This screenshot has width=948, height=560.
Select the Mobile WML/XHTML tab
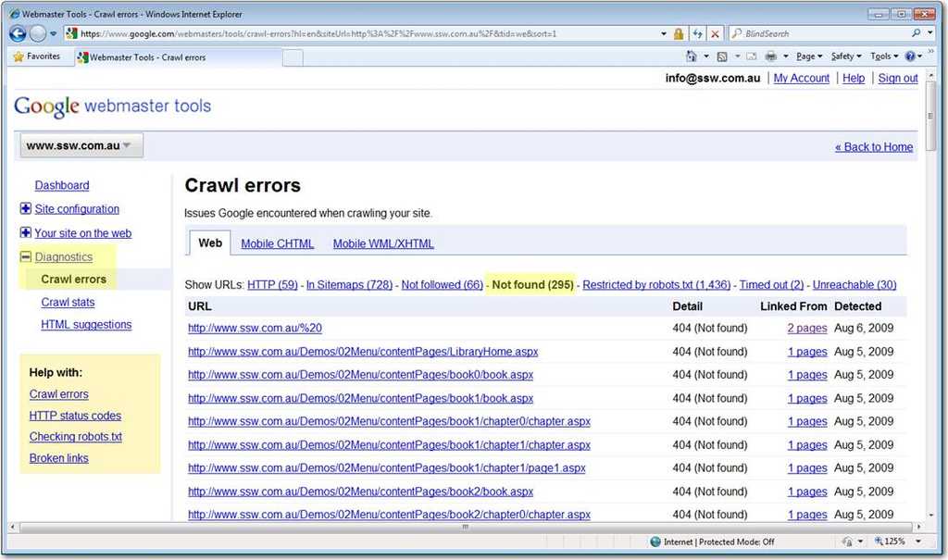381,243
